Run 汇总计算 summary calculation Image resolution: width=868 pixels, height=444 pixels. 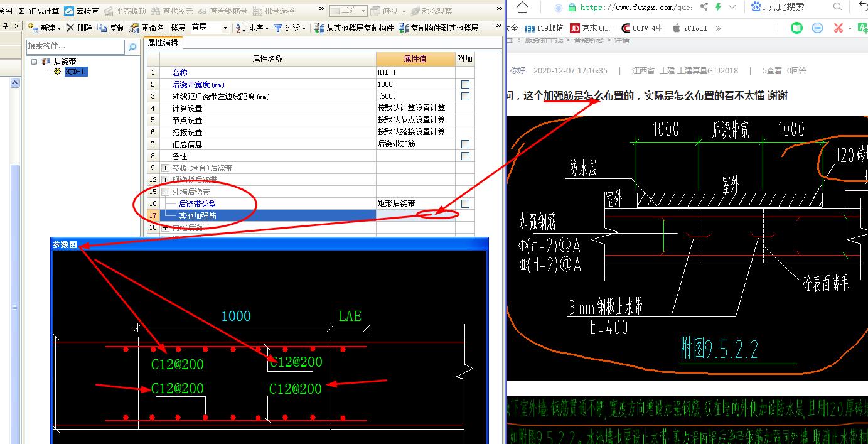click(39, 11)
